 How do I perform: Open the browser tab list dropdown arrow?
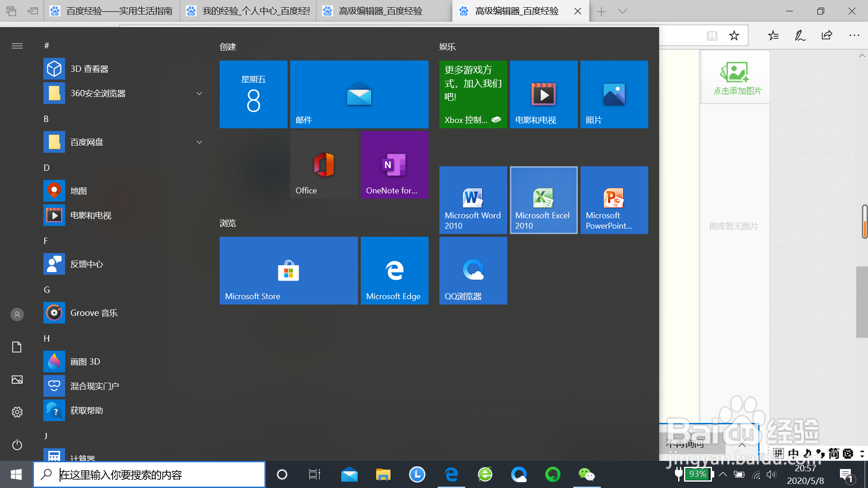(623, 11)
